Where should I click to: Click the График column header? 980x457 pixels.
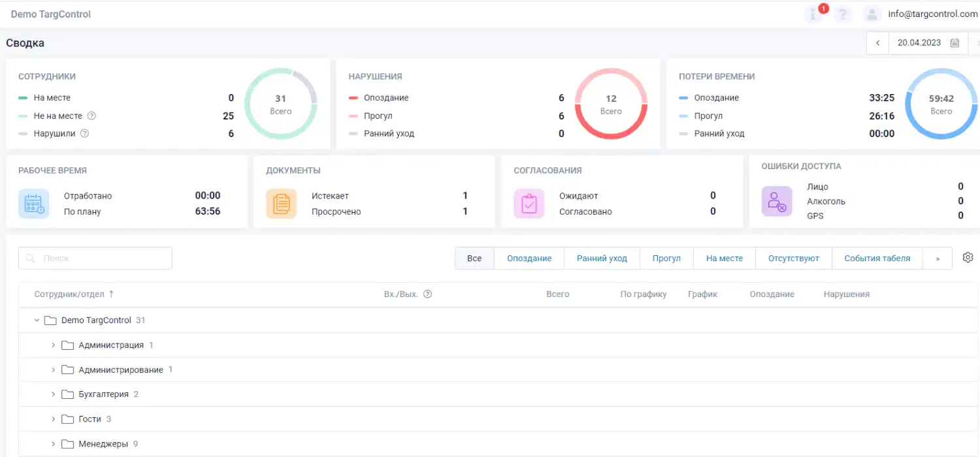703,294
